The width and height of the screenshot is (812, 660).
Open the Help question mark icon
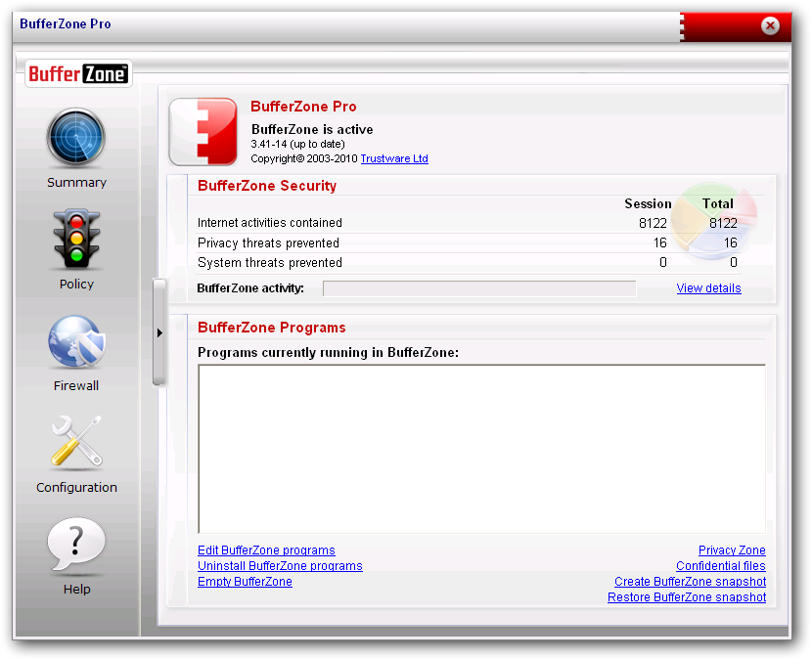pos(76,545)
